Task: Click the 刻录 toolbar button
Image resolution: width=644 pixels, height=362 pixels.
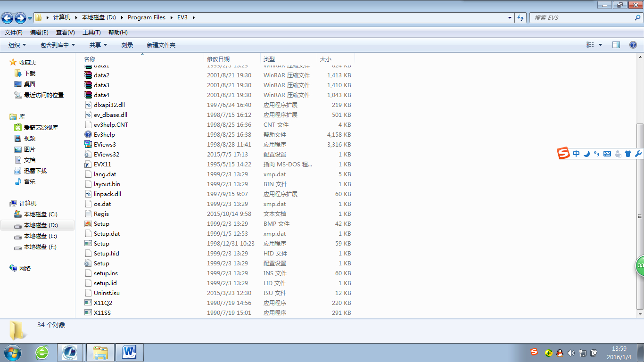Action: tap(127, 45)
